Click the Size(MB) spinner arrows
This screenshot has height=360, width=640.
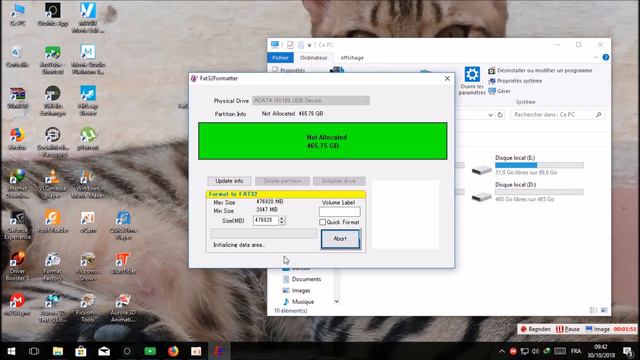(282, 220)
